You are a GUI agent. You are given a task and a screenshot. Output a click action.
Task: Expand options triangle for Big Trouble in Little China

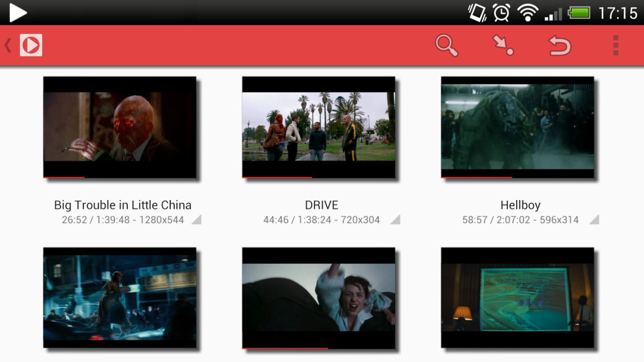(x=196, y=220)
